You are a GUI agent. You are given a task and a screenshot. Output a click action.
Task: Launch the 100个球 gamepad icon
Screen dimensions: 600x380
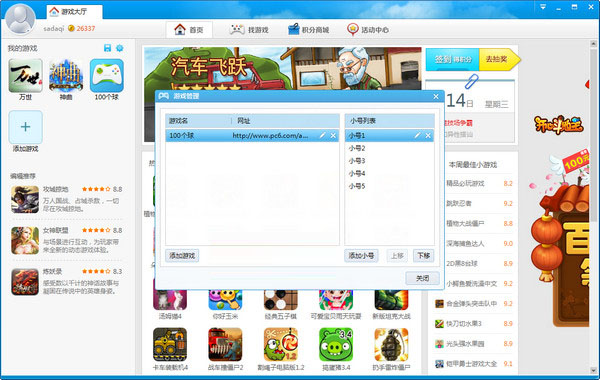107,76
